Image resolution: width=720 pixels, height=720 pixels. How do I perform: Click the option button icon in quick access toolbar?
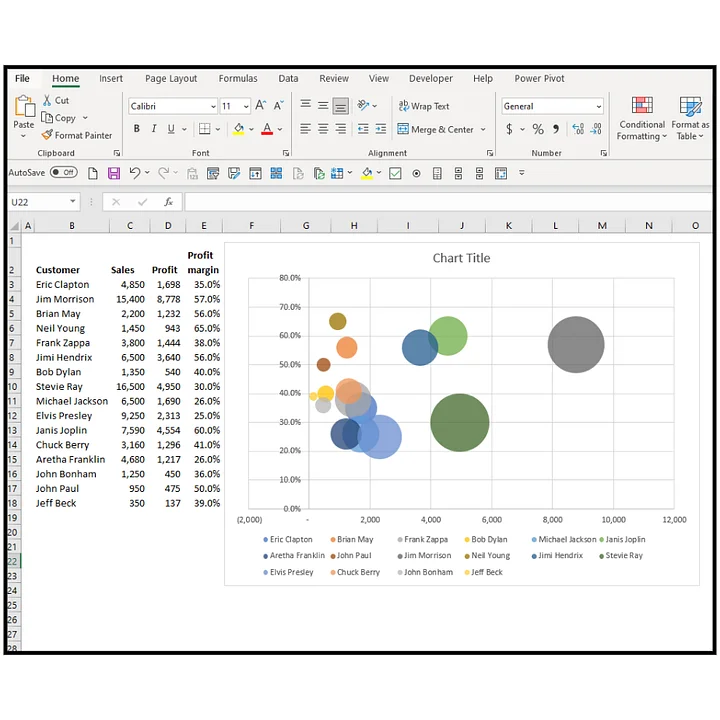pyautogui.click(x=416, y=174)
